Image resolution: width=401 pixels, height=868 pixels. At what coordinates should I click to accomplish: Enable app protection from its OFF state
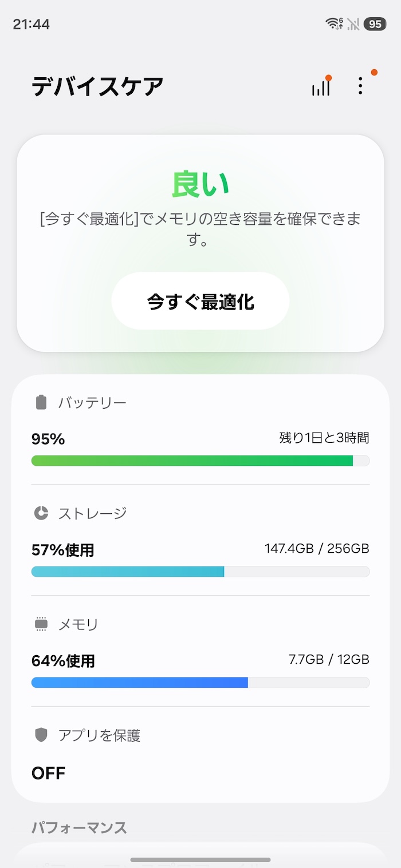(x=49, y=772)
